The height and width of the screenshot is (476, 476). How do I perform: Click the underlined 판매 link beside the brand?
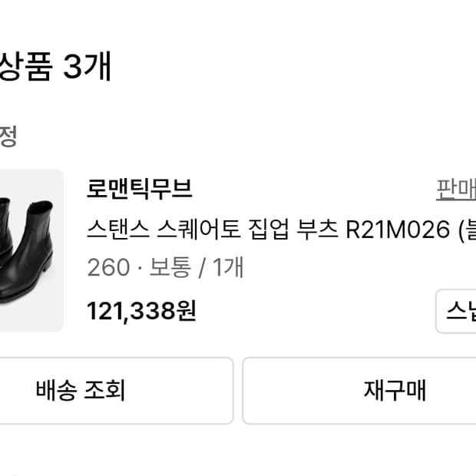[456, 190]
